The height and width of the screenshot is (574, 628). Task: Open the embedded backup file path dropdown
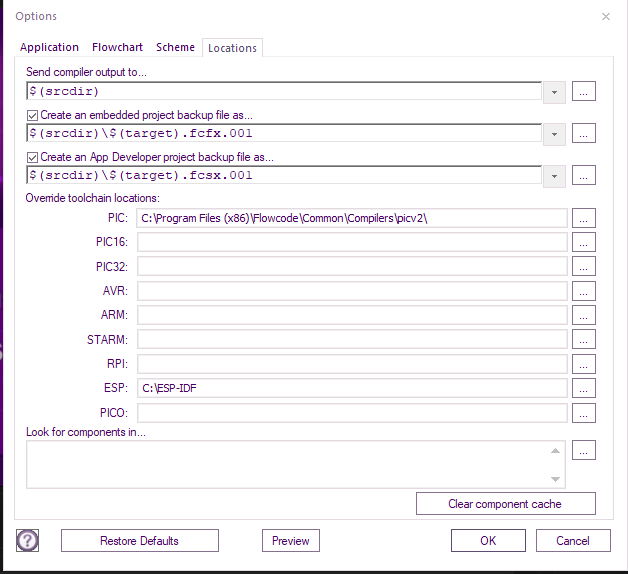555,134
